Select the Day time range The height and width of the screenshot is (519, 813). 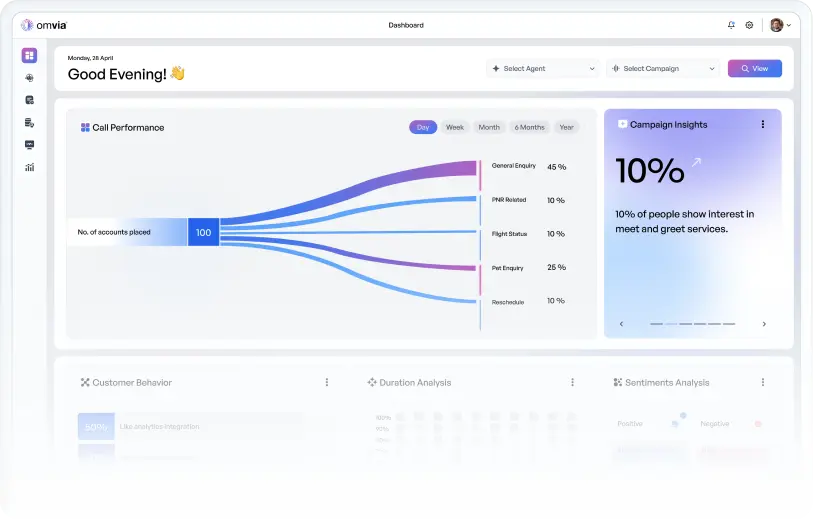point(423,127)
